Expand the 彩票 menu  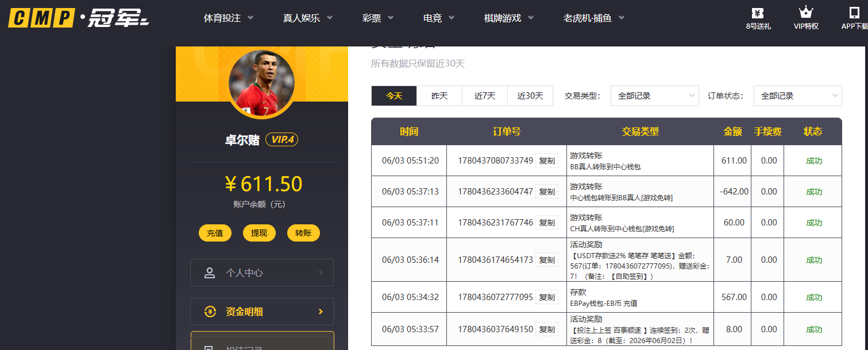(378, 18)
